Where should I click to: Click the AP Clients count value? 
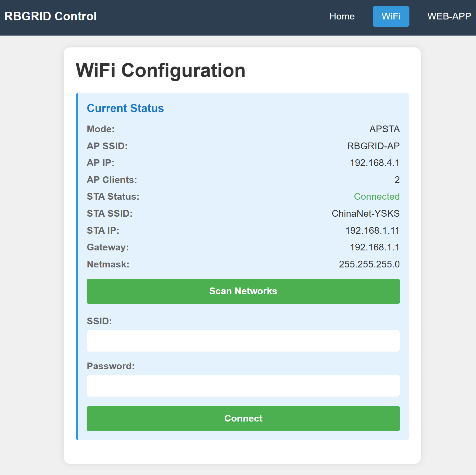(397, 180)
